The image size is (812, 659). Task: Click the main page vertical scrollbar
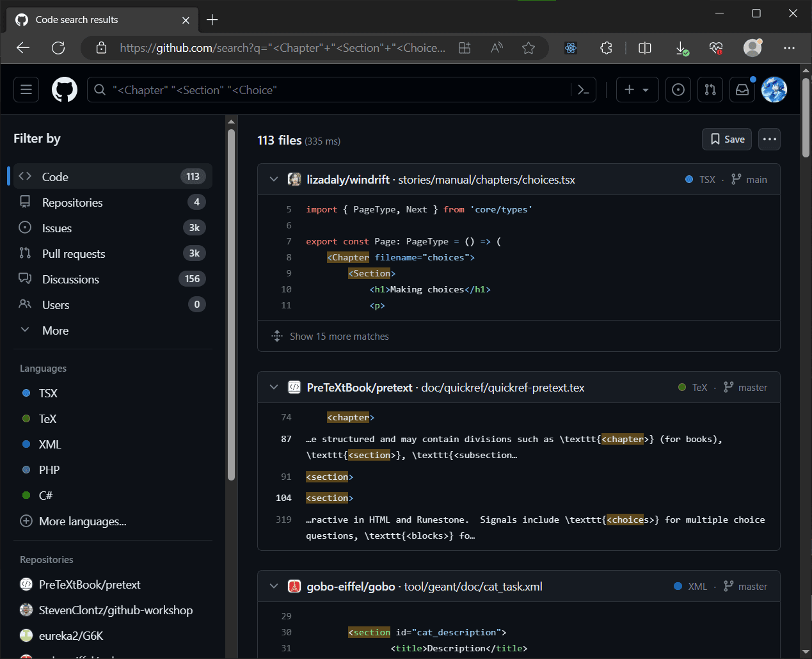[806, 118]
